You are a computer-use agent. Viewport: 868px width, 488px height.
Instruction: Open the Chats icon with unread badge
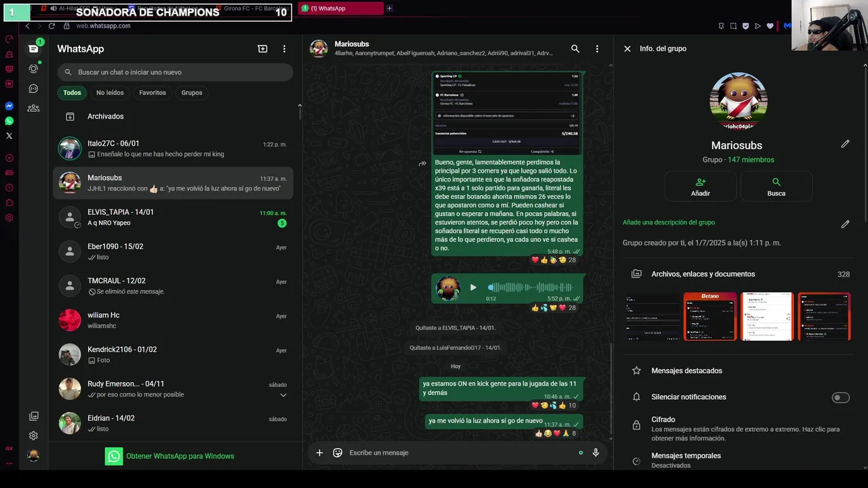[x=33, y=49]
